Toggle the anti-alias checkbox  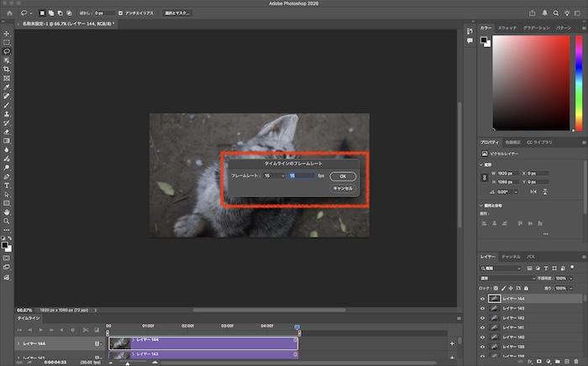pos(121,13)
